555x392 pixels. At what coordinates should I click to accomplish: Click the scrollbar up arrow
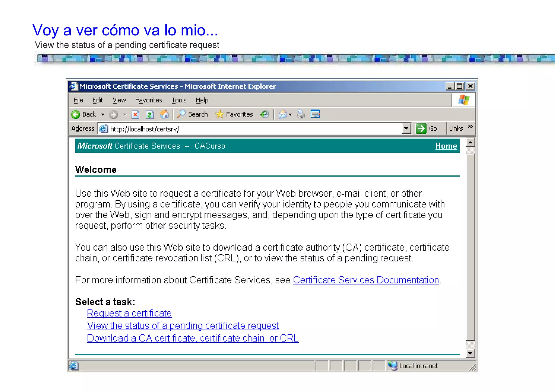coord(470,142)
